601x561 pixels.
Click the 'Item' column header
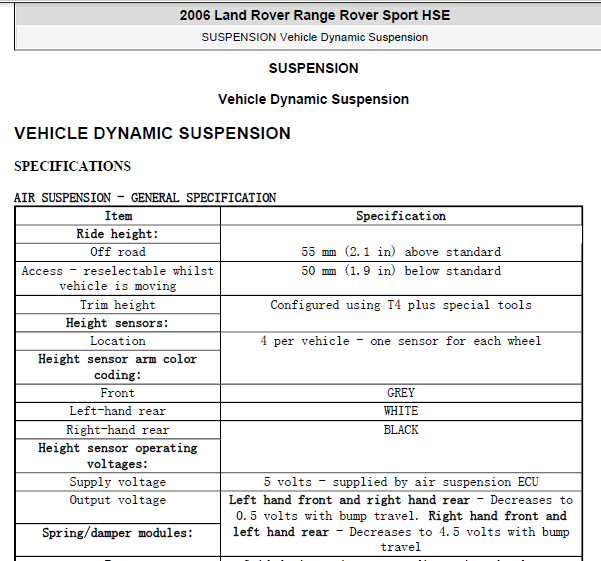[x=118, y=216]
